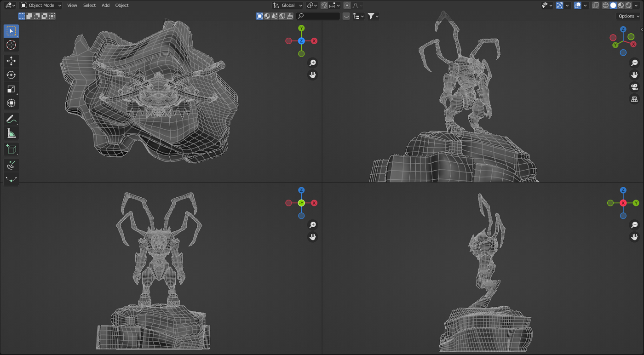The width and height of the screenshot is (644, 355).
Task: Toggle camera view in top-right viewport
Action: 634,87
